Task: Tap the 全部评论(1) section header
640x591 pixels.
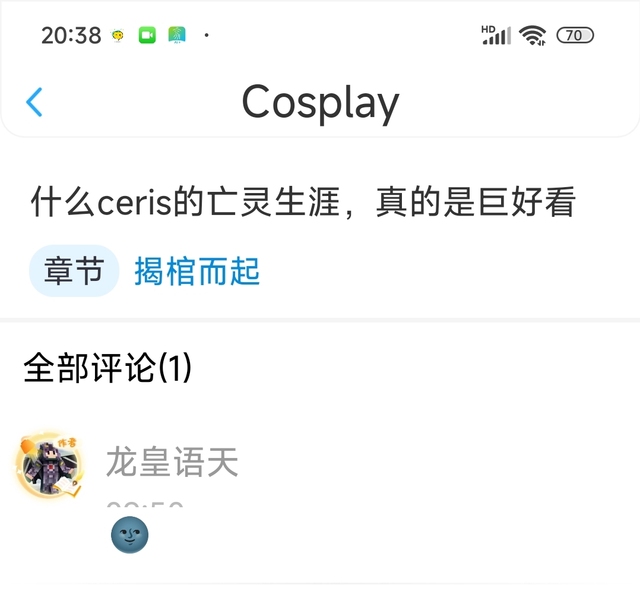Action: coord(107,367)
